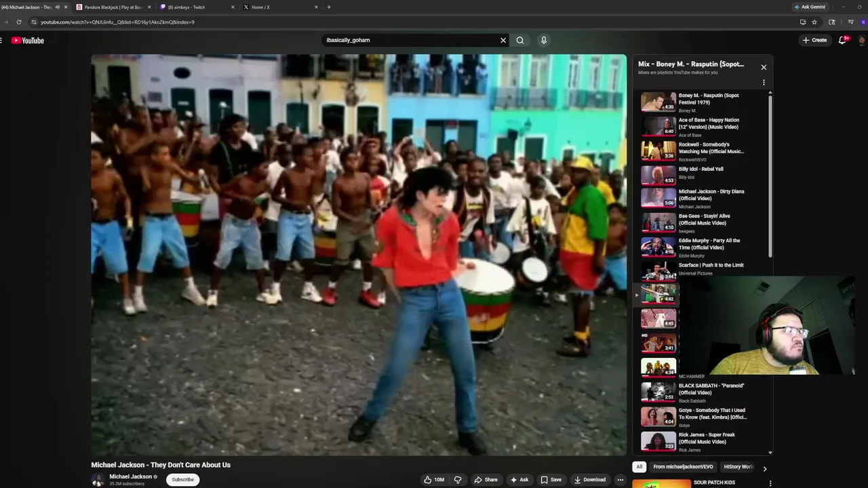Click the magnifier search button
The height and width of the screenshot is (488, 868).
click(520, 40)
